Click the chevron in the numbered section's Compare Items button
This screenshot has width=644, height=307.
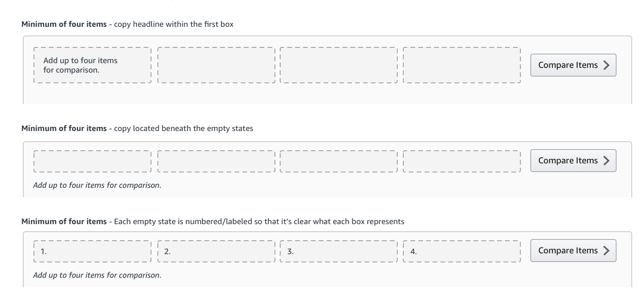[x=607, y=251]
